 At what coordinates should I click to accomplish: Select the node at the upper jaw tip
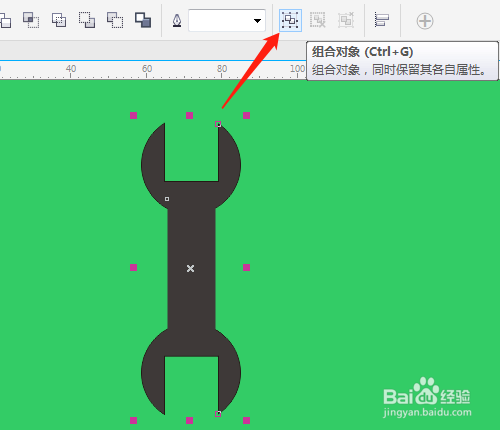tap(218, 124)
